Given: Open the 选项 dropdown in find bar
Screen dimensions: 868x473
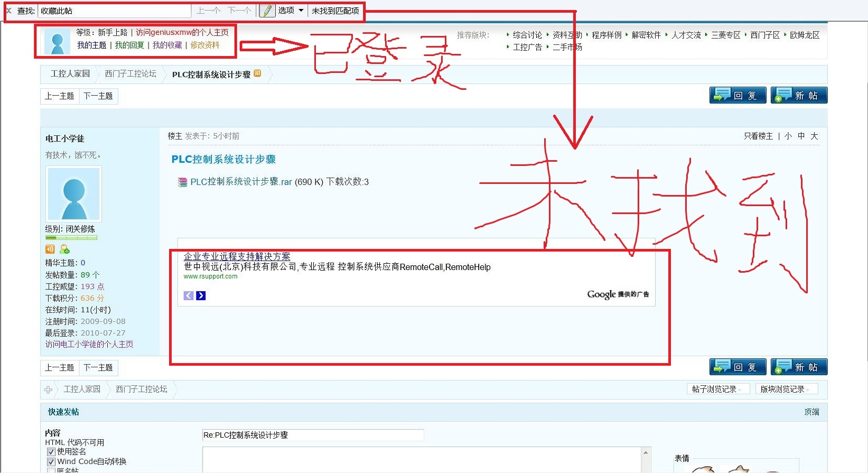Looking at the screenshot, I should click(x=291, y=11).
